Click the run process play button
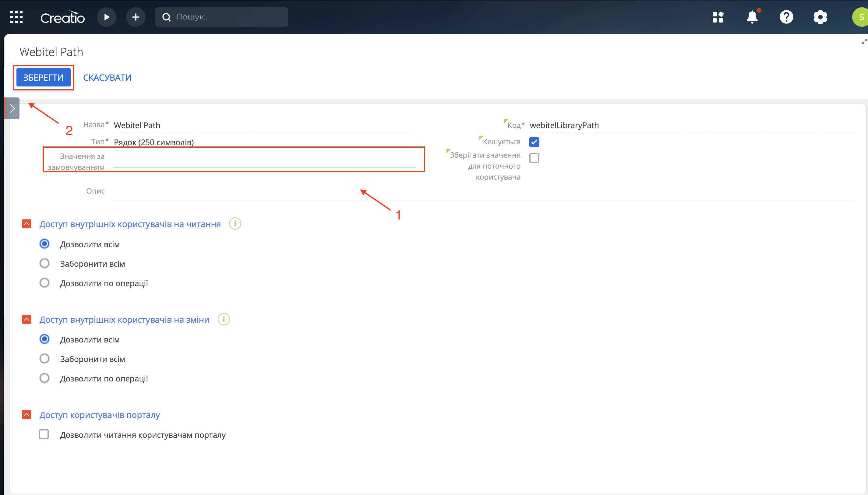Image resolution: width=868 pixels, height=495 pixels. 107,17
